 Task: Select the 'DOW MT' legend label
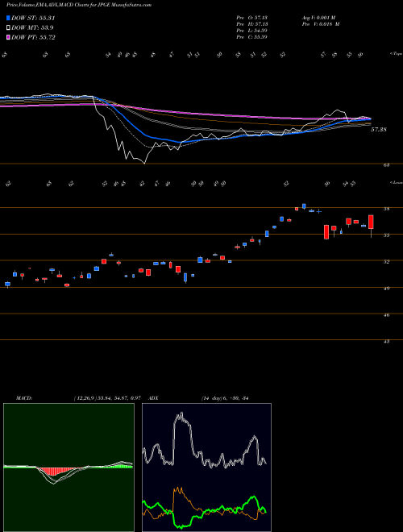pos(32,28)
